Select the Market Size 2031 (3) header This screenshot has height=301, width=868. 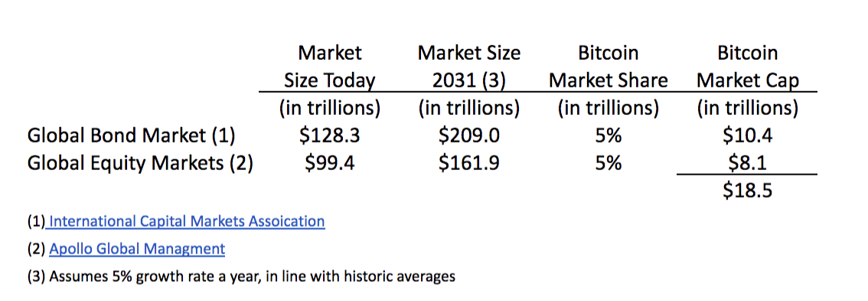(469, 67)
